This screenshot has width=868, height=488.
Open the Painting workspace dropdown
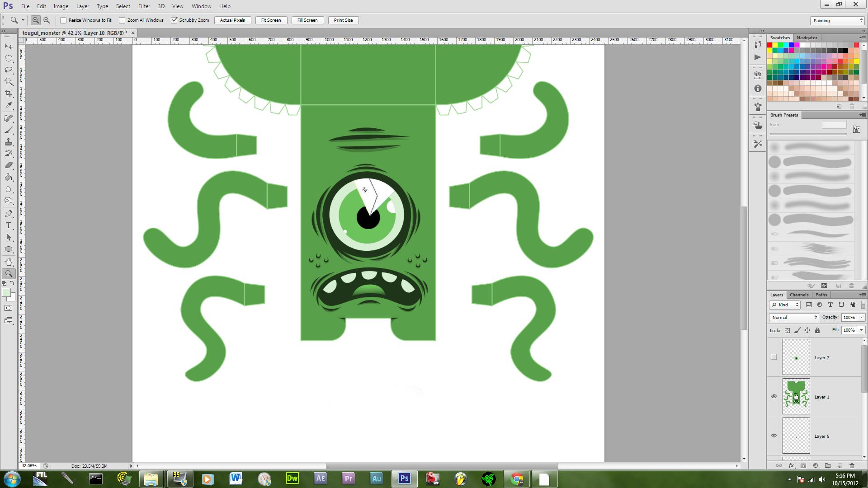(x=837, y=20)
